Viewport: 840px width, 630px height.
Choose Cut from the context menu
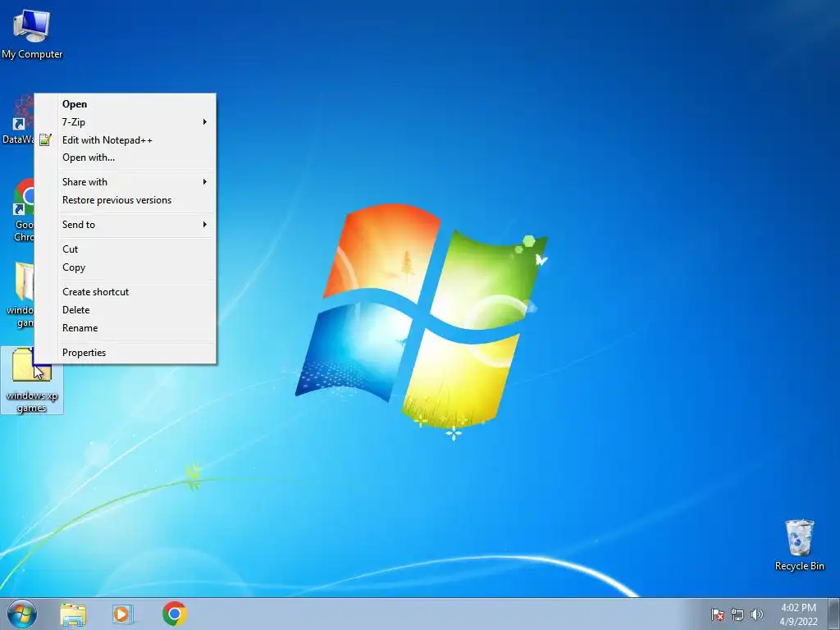(126, 249)
